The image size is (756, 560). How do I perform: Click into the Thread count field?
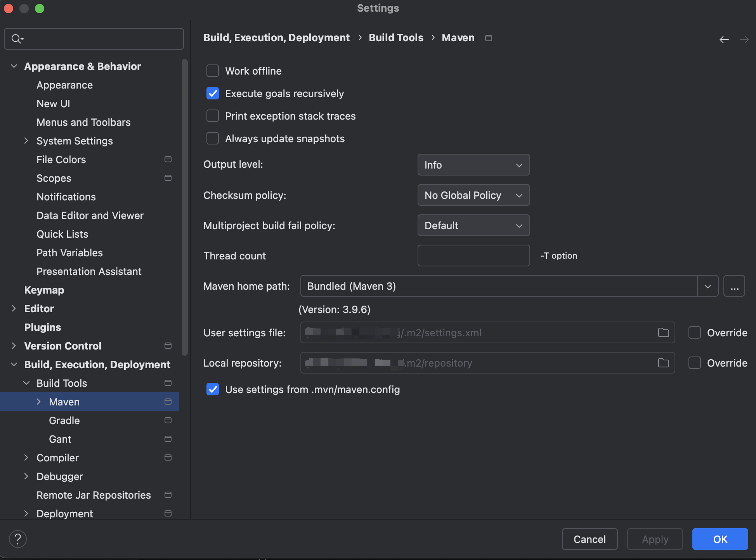tap(473, 256)
